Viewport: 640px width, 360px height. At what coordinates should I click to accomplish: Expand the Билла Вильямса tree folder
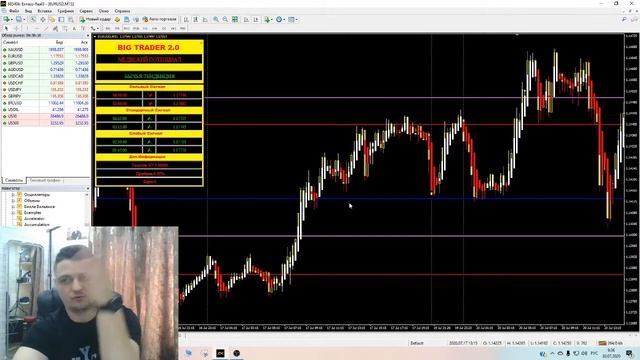pos(13,207)
